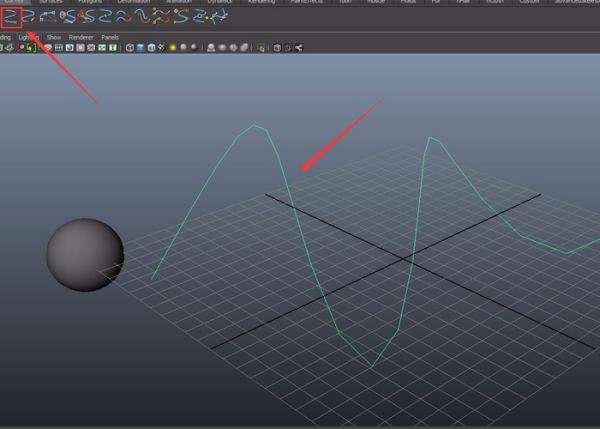
Task: Toggle the Shadows gray sphere icon
Action: (183, 47)
